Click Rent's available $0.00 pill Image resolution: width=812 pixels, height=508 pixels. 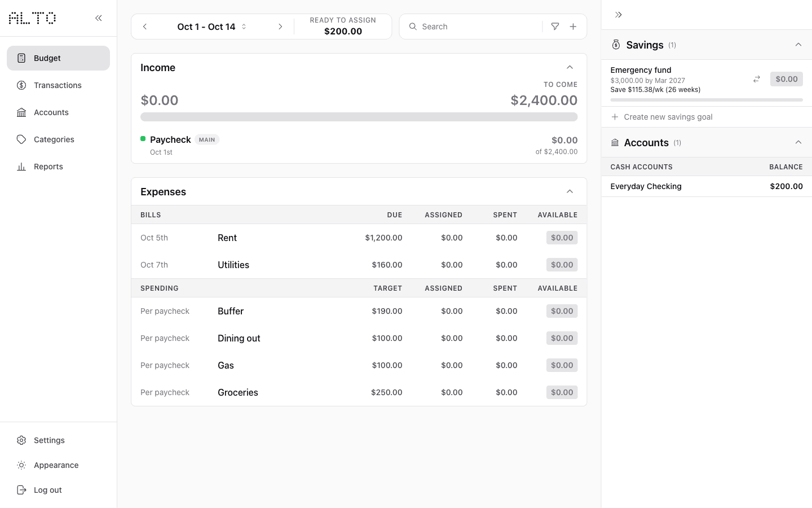click(562, 238)
